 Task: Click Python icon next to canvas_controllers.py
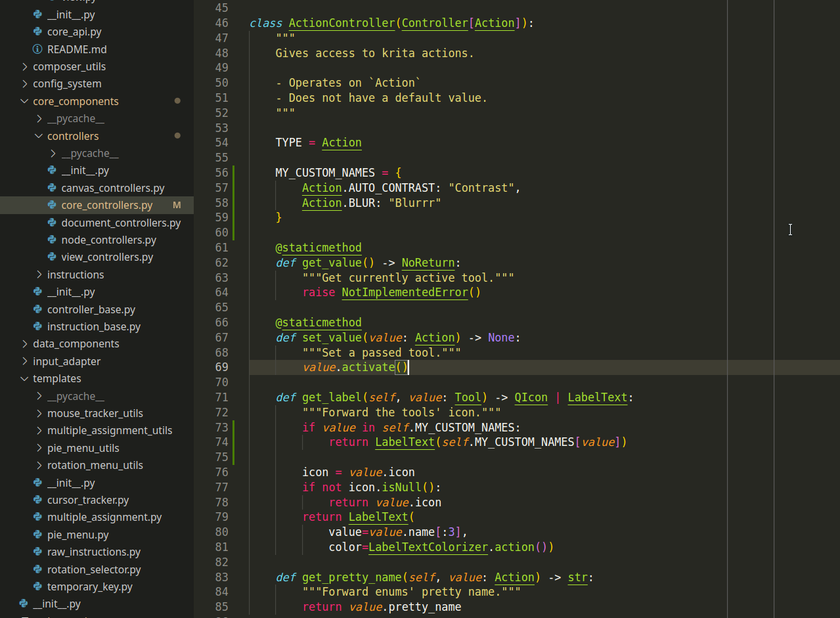pos(52,188)
